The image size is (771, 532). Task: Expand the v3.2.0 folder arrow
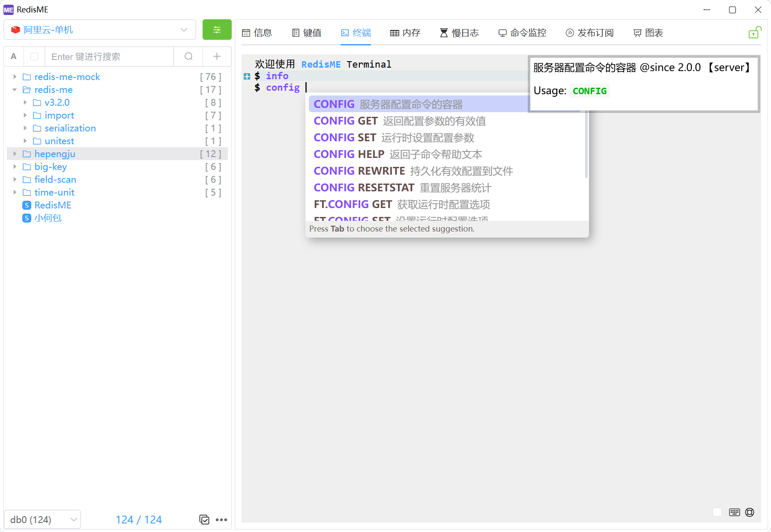pyautogui.click(x=25, y=102)
